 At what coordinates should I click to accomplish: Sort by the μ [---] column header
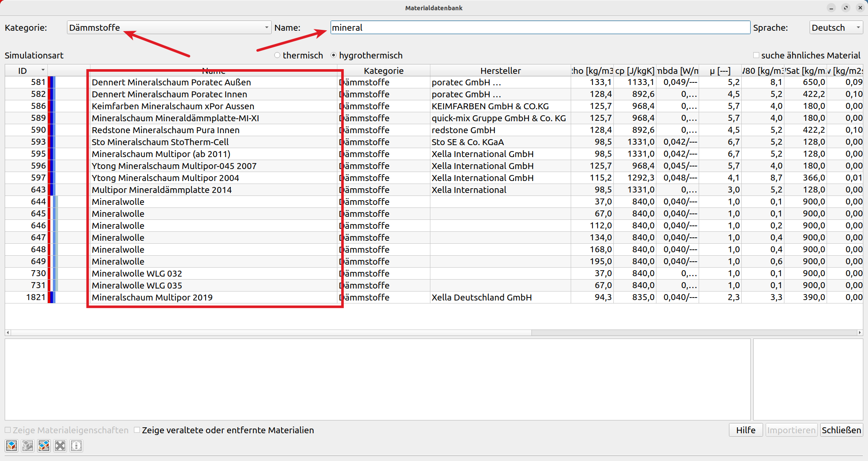coord(720,70)
